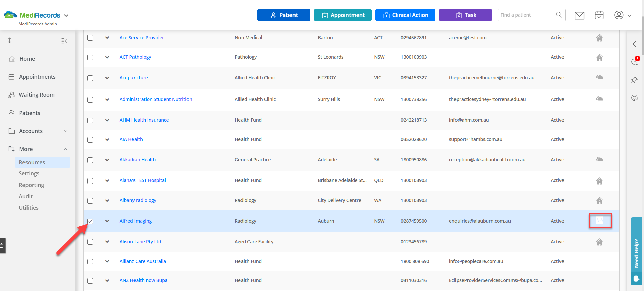Expand the ACT Pathology row chevron
The height and width of the screenshot is (291, 644).
(x=107, y=57)
